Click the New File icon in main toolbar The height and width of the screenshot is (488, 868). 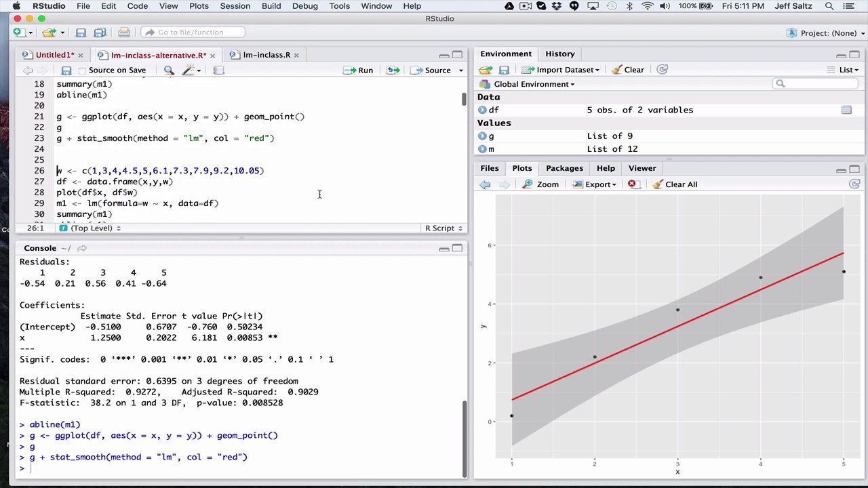point(18,33)
